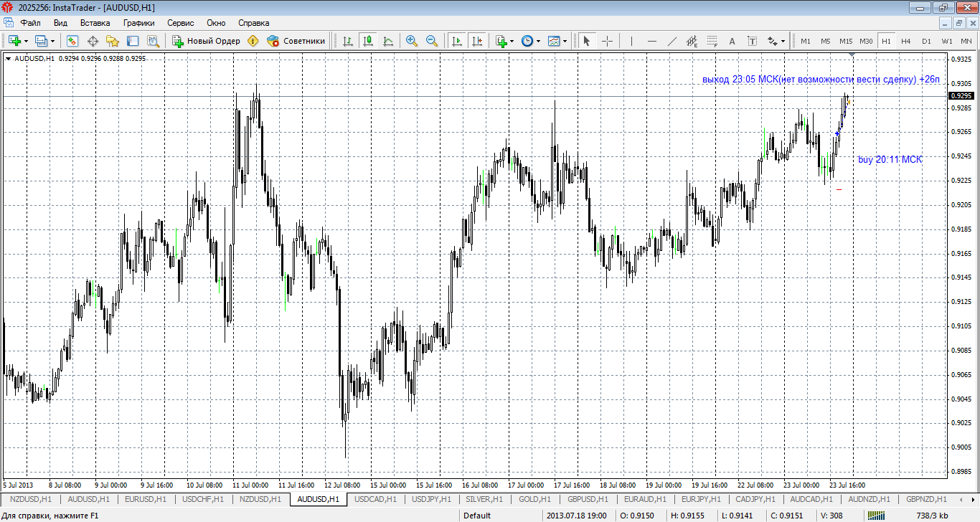
Task: Show the Data Window crosshair-circle icon
Action: [x=93, y=41]
